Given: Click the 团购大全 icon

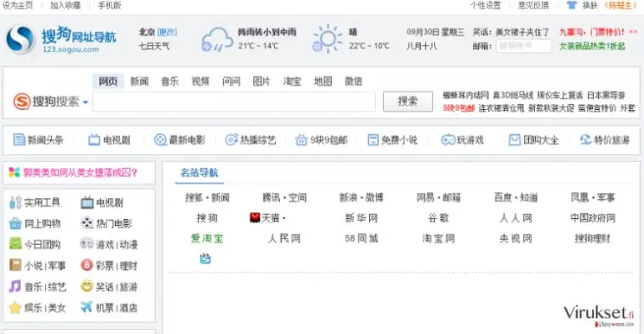Looking at the screenshot, I should [x=514, y=140].
